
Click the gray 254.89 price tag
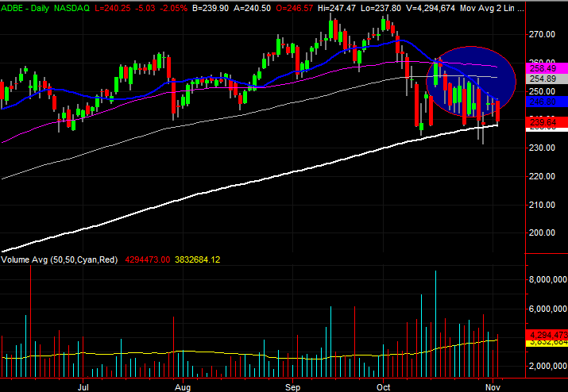(x=547, y=79)
